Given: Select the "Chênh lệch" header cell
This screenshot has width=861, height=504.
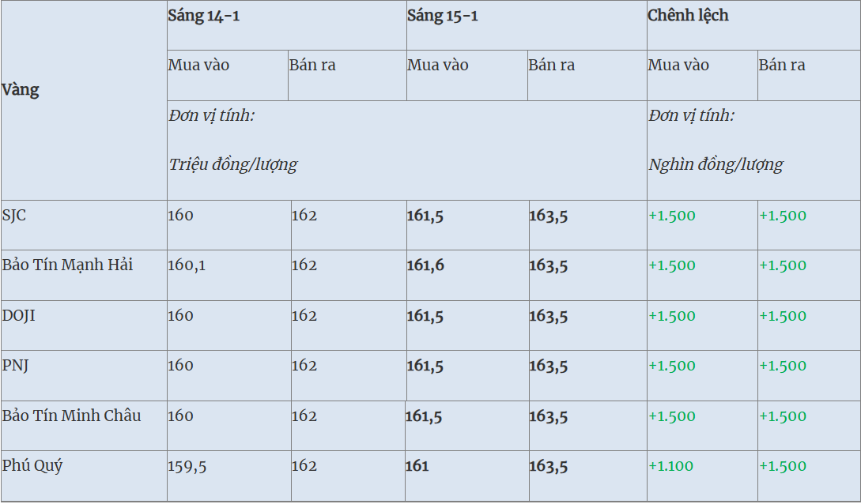Looking at the screenshot, I should pyautogui.click(x=688, y=16).
